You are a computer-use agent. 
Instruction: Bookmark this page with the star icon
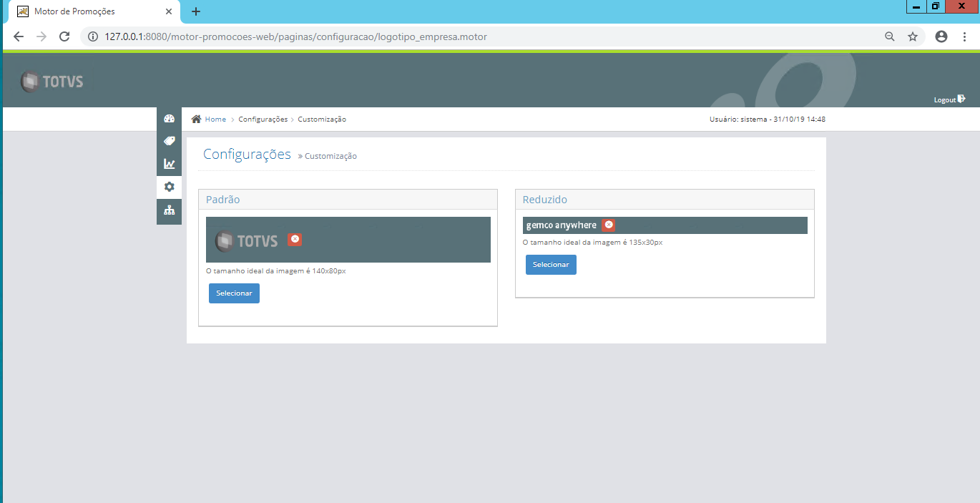pyautogui.click(x=913, y=36)
